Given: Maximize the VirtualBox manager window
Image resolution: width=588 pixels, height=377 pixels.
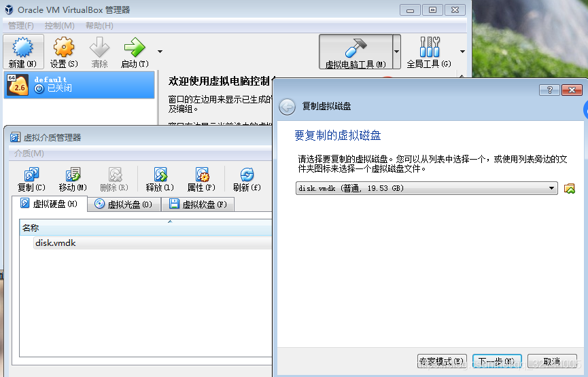Looking at the screenshot, I should 432,10.
